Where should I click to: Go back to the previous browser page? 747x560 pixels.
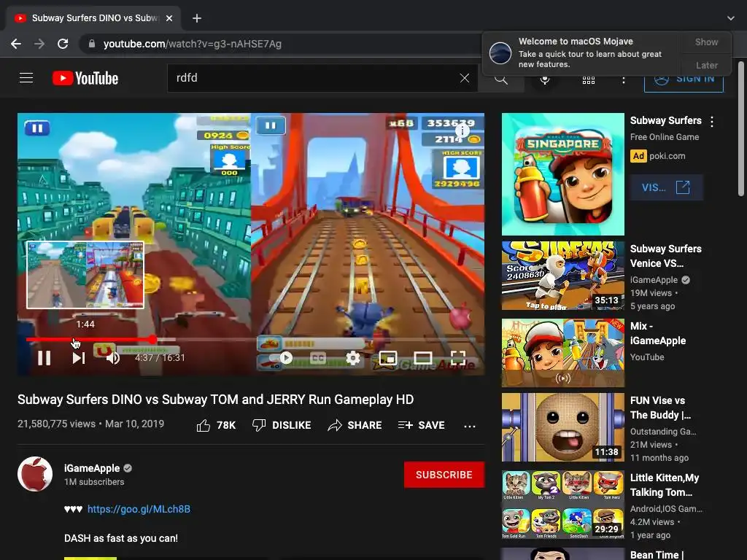tap(16, 44)
